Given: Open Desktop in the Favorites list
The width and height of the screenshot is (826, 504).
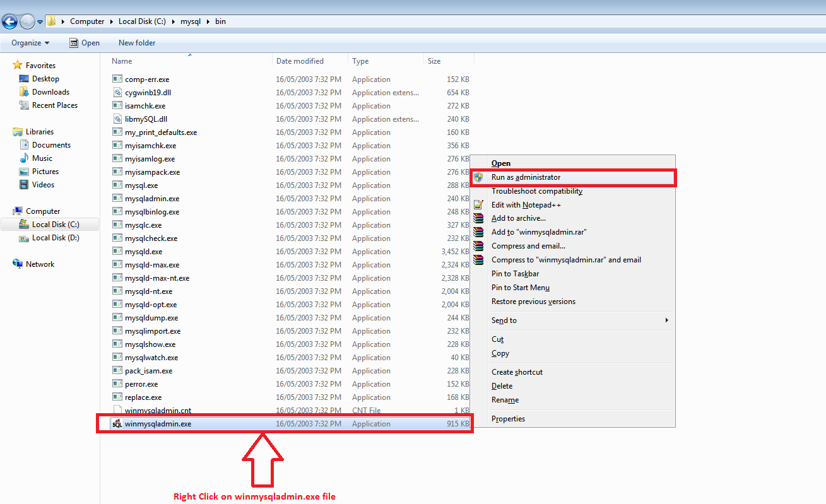Looking at the screenshot, I should [x=45, y=79].
